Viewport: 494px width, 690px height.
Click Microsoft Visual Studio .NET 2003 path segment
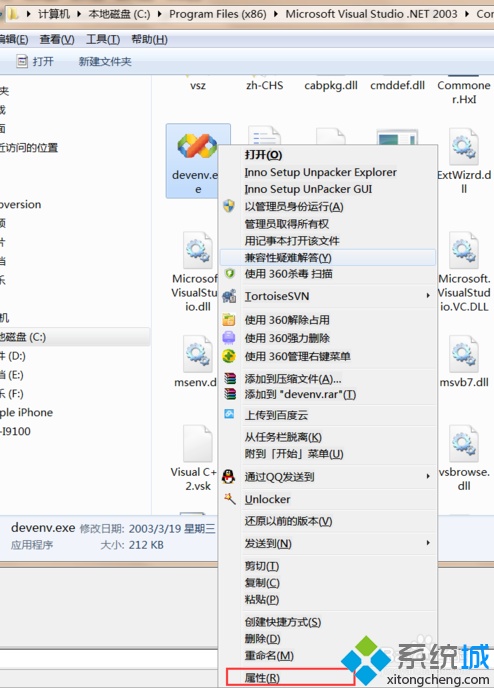[371, 14]
